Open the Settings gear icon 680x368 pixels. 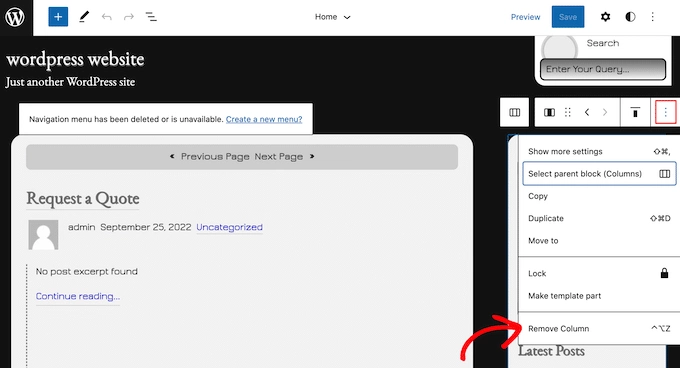click(x=605, y=17)
